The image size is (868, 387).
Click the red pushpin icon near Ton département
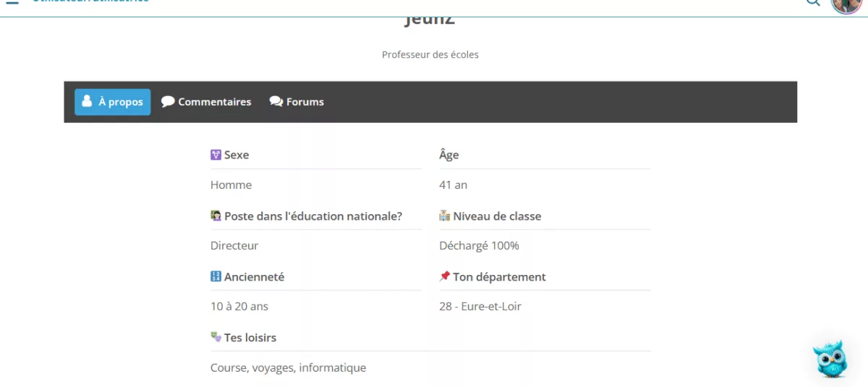click(x=445, y=276)
